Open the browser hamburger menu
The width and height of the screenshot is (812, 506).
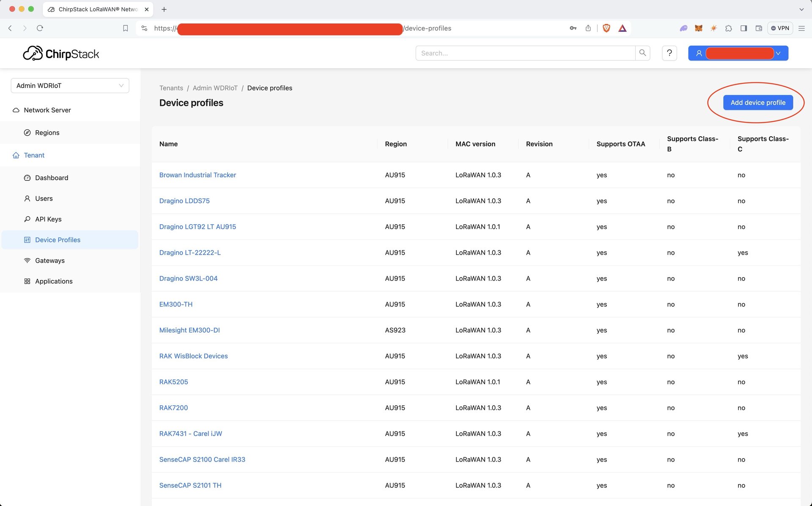[801, 28]
